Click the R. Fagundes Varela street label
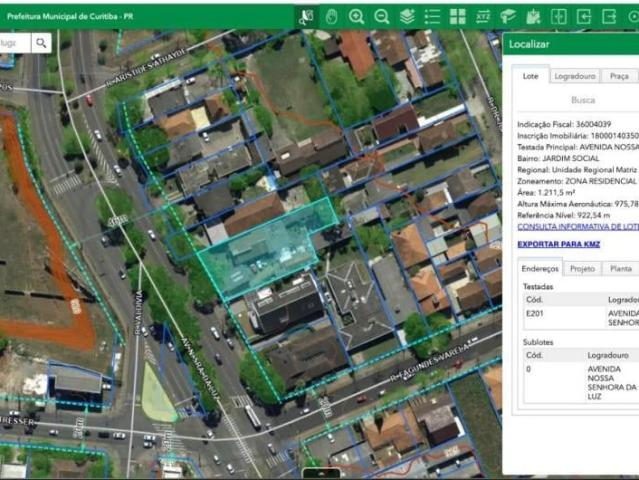 click(x=431, y=361)
